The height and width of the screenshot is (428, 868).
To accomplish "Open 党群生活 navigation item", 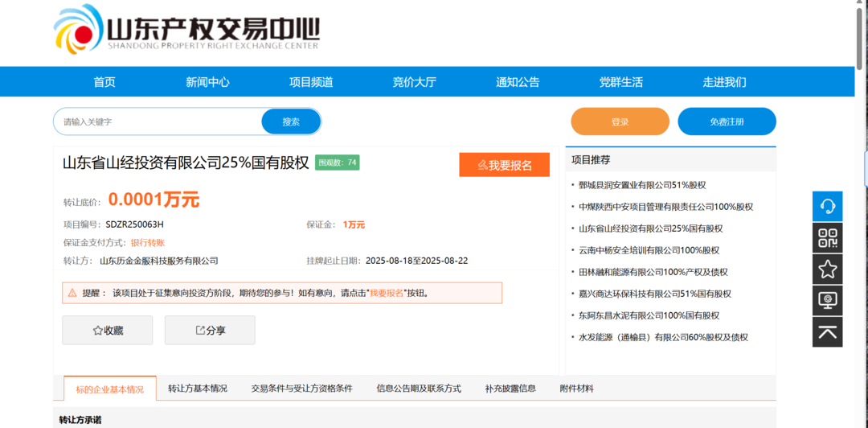I will click(621, 82).
